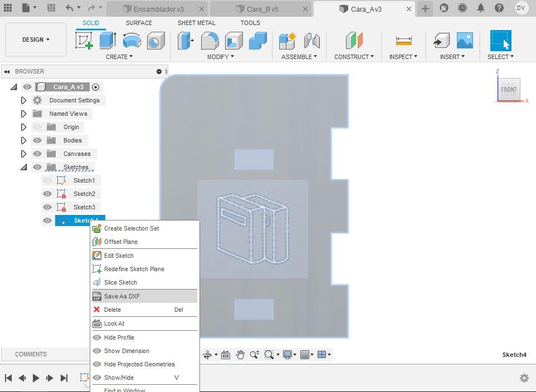Expand the Bodies folder
Screen dimensions: 536x392
click(23, 140)
